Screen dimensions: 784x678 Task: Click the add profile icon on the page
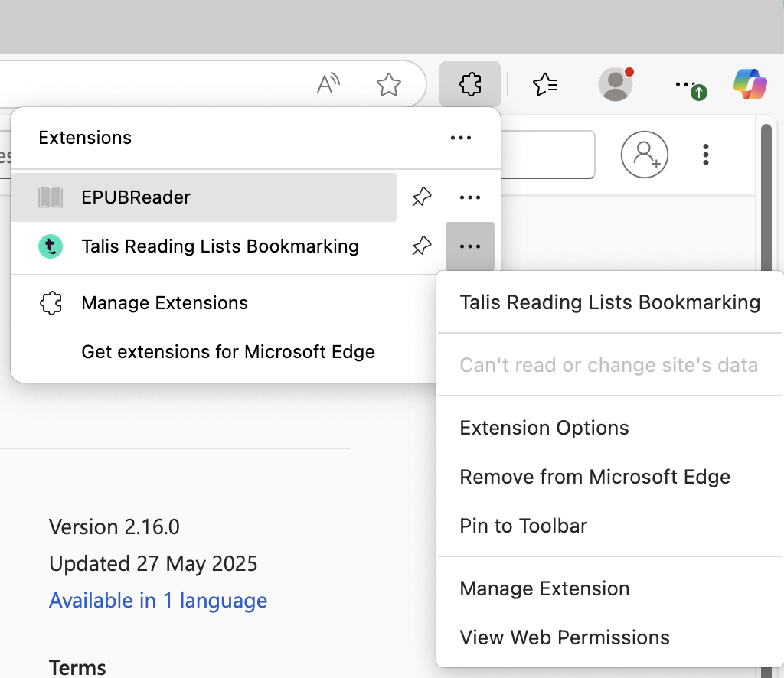click(x=644, y=154)
